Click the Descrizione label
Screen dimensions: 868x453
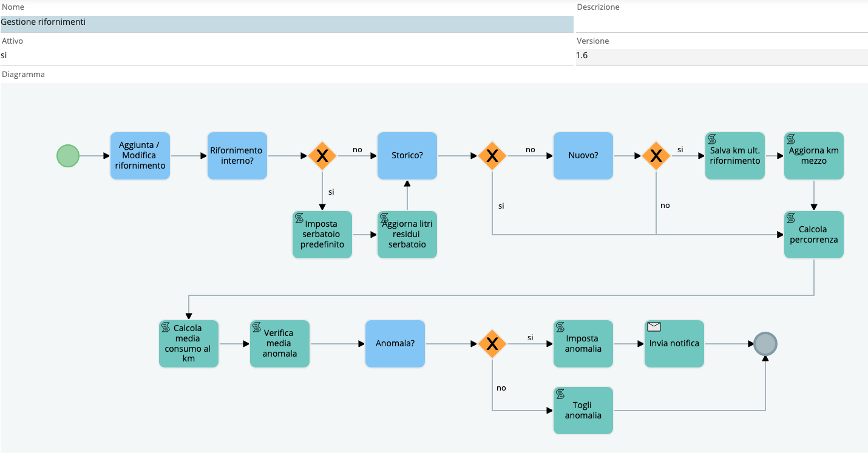pyautogui.click(x=598, y=7)
